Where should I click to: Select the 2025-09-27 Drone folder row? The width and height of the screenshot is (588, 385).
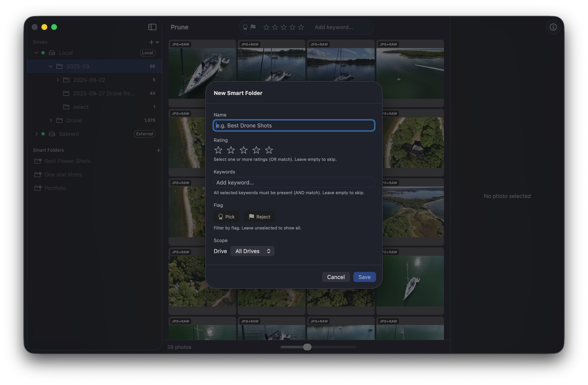coord(94,93)
